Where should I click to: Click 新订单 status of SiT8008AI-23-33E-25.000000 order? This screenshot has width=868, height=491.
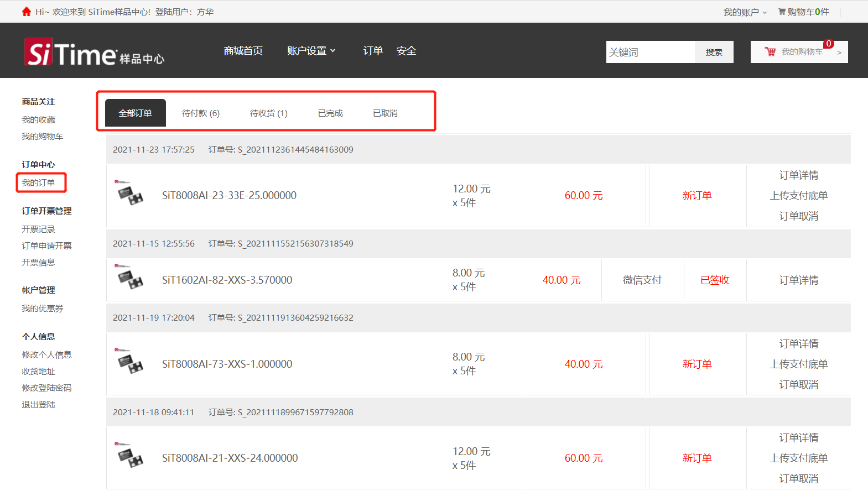697,196
